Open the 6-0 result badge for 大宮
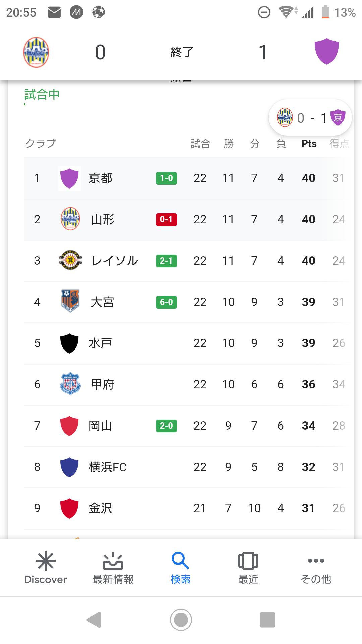The image size is (362, 644). coord(166,302)
